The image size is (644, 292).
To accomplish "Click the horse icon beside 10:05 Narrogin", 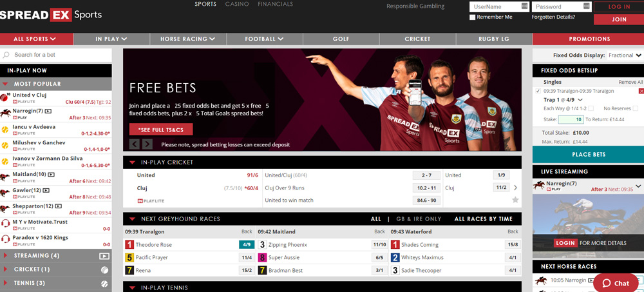I will coord(540,280).
